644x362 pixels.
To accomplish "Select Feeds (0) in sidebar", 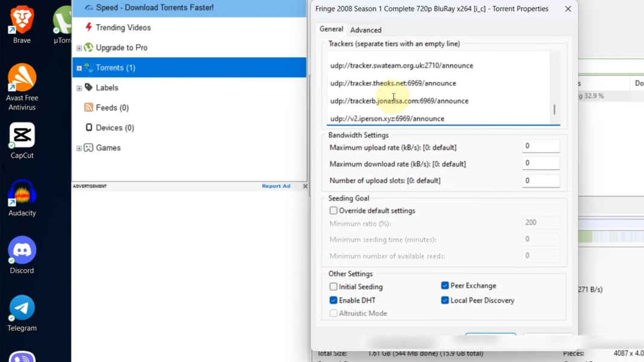I will coord(112,108).
